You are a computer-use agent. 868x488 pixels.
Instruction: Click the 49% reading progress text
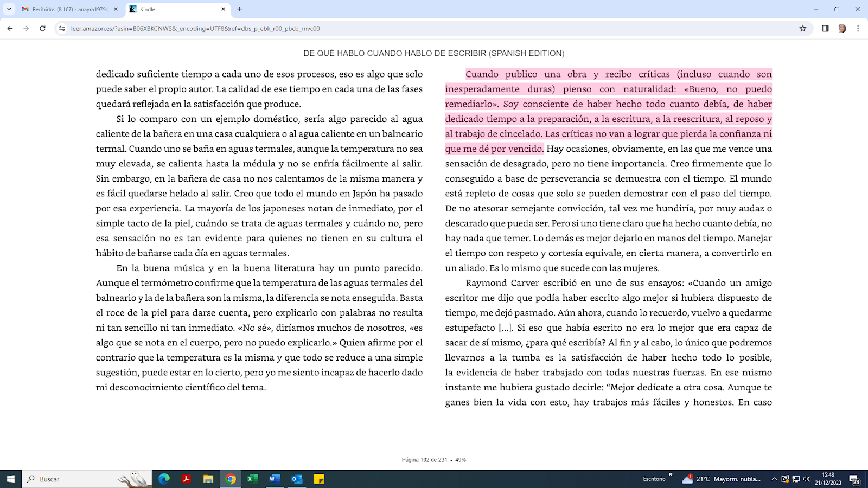tap(461, 460)
